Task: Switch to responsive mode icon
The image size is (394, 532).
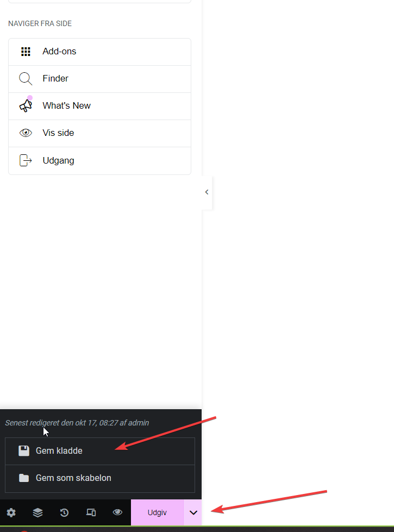Action: (x=91, y=512)
